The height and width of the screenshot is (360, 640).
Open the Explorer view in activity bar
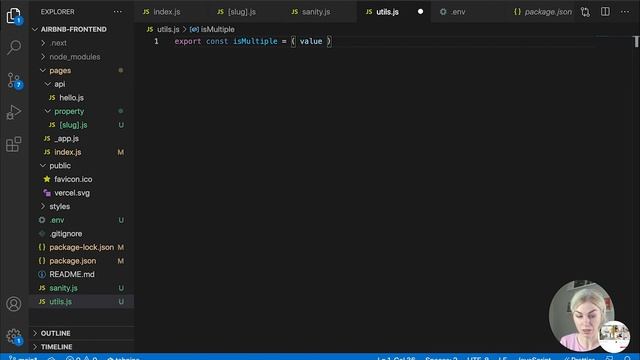(13, 16)
